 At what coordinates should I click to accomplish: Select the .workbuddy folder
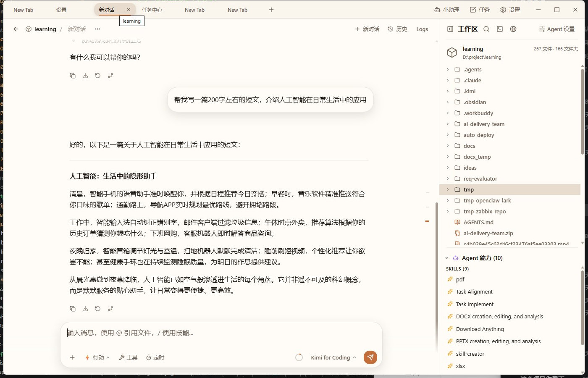tap(510, 113)
